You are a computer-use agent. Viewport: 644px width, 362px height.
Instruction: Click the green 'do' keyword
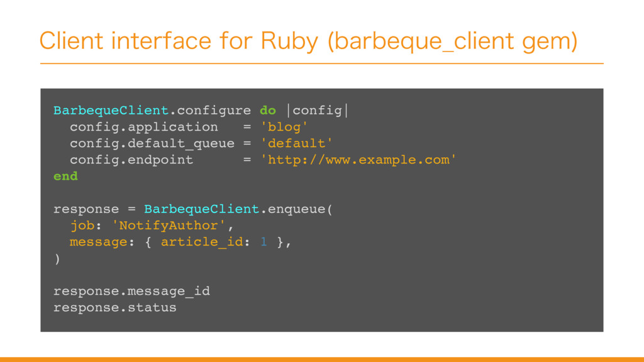tap(267, 111)
